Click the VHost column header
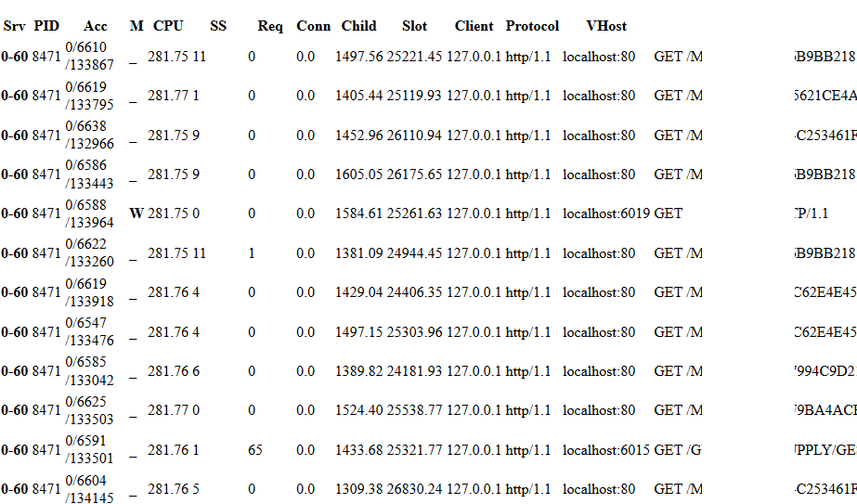Screen dimensions: 857x504 (x=606, y=26)
